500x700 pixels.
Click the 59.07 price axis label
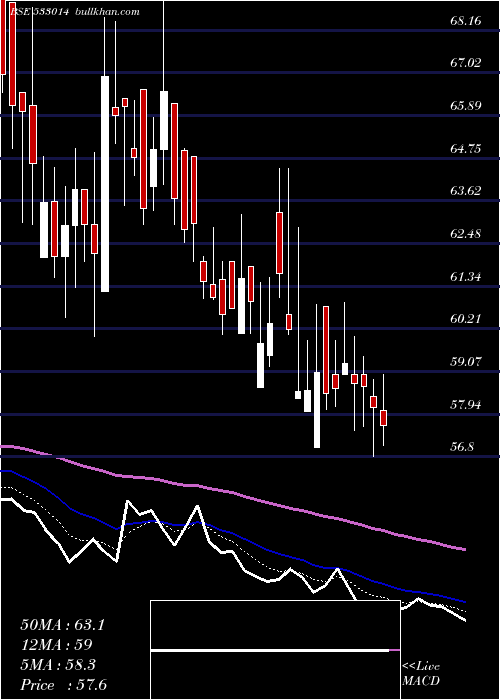pyautogui.click(x=466, y=362)
